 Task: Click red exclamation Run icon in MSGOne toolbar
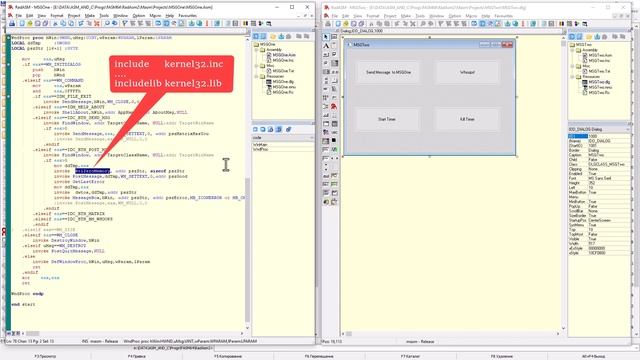[207, 24]
